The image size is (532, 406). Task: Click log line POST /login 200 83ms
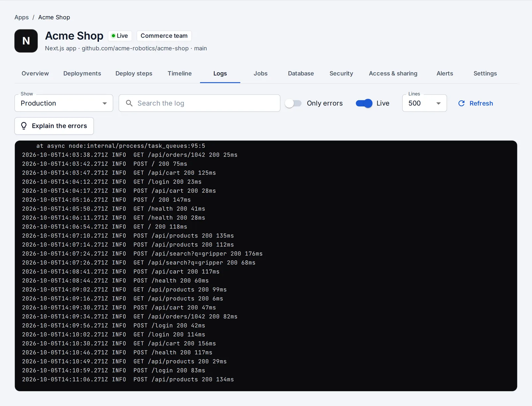(114, 370)
